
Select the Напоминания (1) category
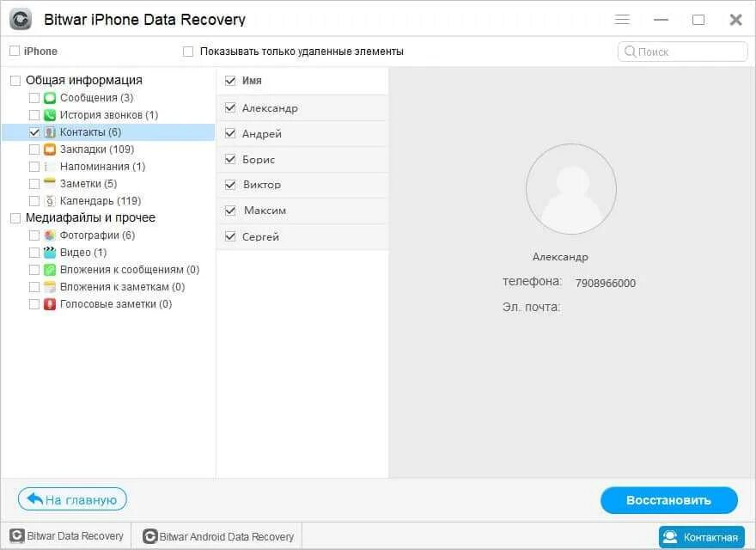[x=103, y=167]
